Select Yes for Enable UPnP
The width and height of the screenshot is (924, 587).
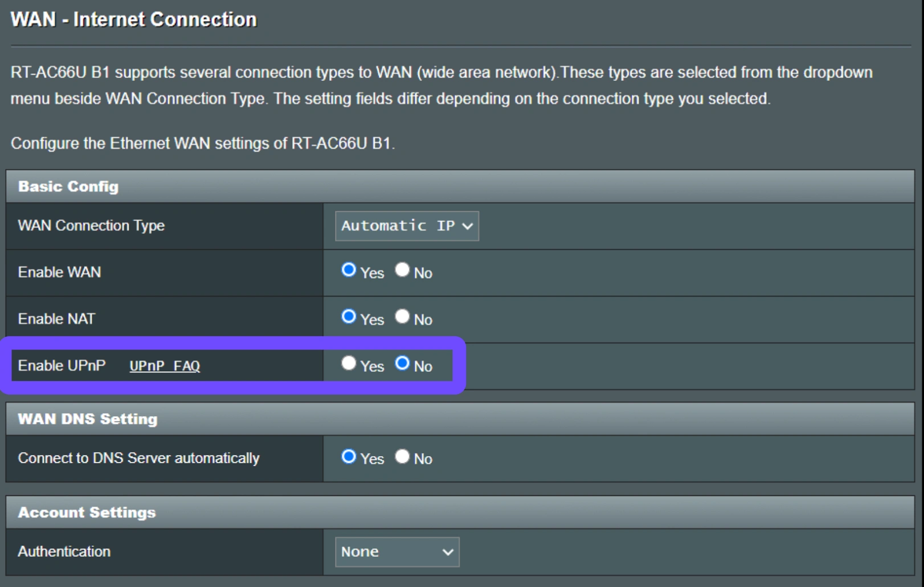coord(349,363)
